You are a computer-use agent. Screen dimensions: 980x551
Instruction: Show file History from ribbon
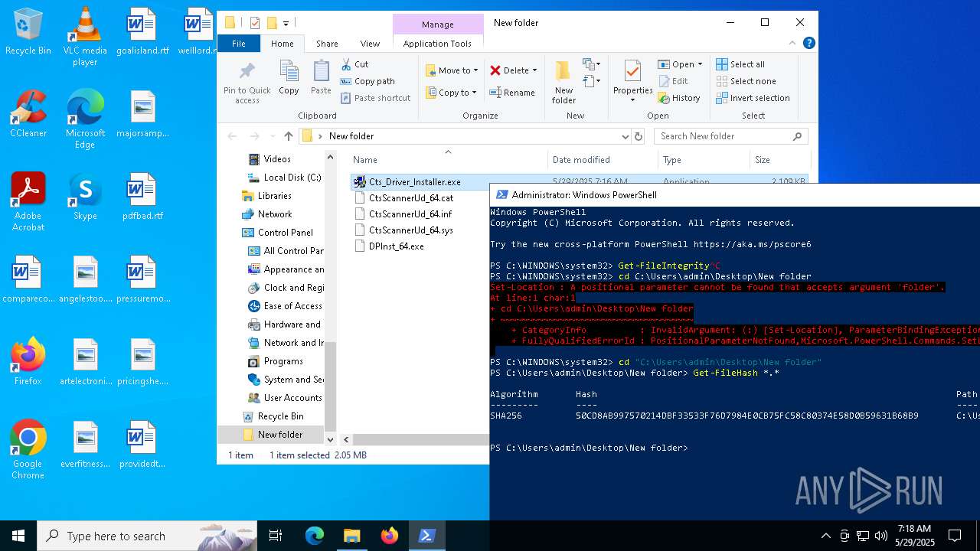click(x=679, y=98)
